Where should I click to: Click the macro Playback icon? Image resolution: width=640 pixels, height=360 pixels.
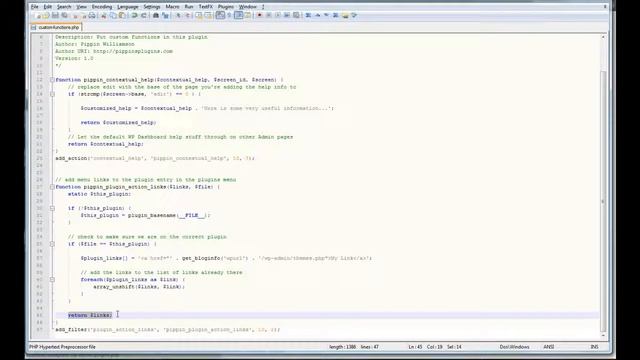pos(278,16)
